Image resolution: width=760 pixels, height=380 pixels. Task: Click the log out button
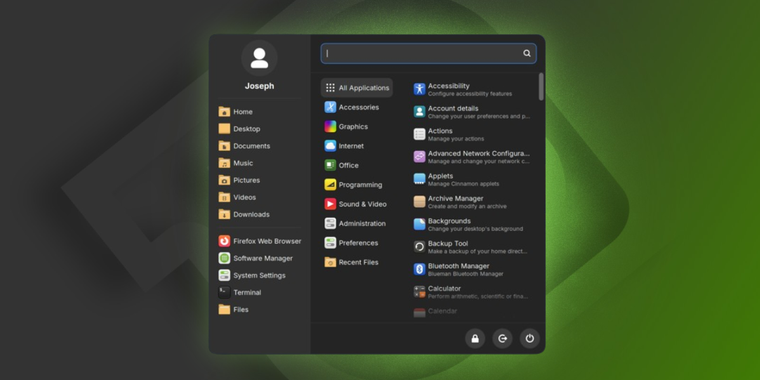503,339
